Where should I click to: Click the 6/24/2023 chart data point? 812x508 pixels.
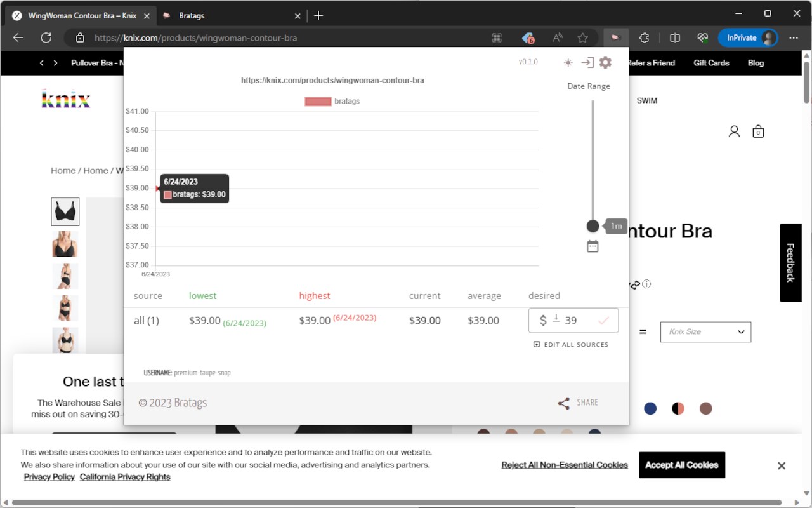[x=157, y=189]
